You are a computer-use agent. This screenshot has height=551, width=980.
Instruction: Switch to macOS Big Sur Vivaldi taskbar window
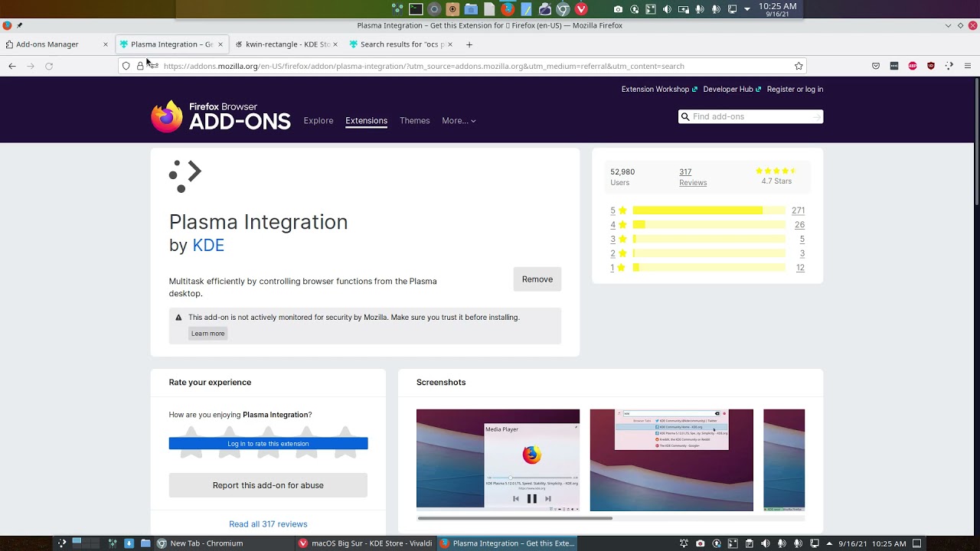pos(365,543)
